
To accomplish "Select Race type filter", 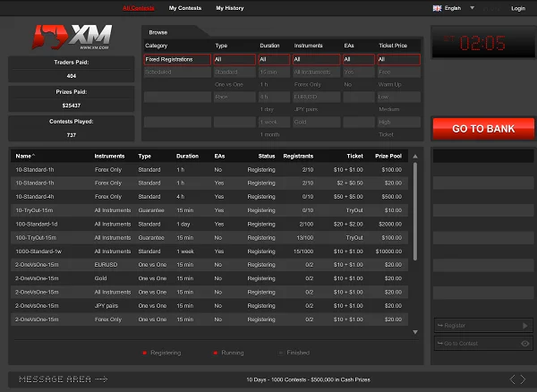I will coord(234,97).
